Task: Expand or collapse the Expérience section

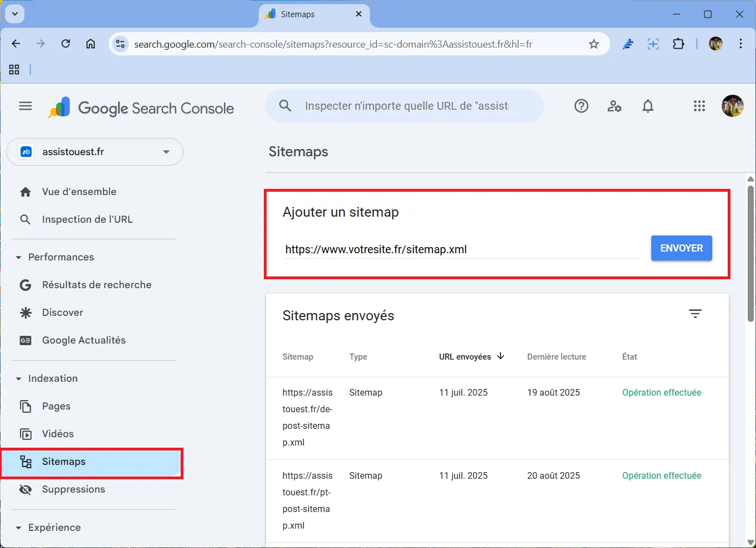Action: pyautogui.click(x=19, y=527)
